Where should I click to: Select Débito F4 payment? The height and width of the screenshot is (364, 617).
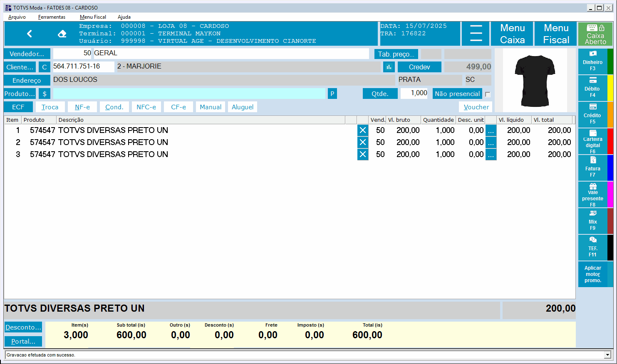tap(592, 88)
